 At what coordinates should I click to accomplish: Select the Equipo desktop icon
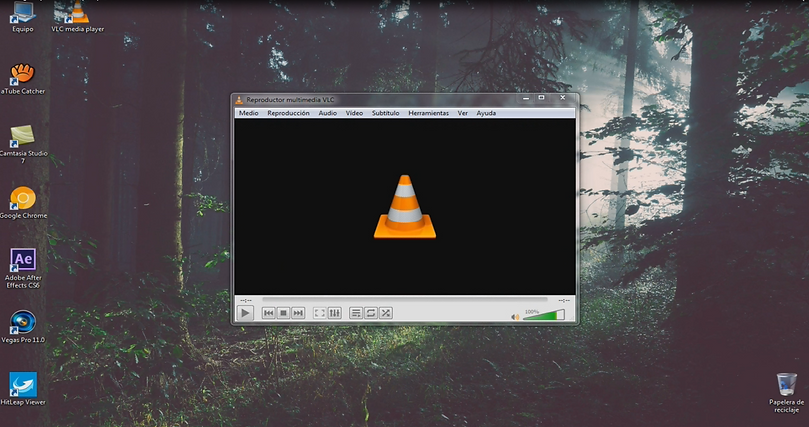23,17
